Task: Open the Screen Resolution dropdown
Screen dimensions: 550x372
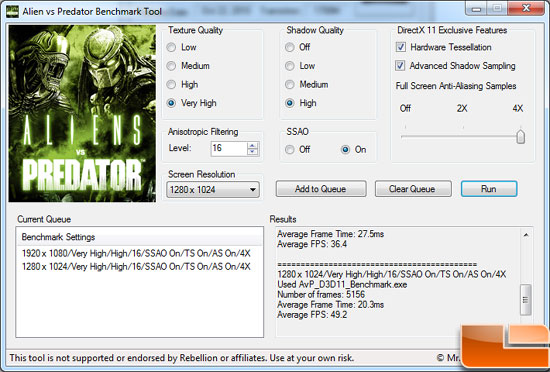Action: coord(213,190)
